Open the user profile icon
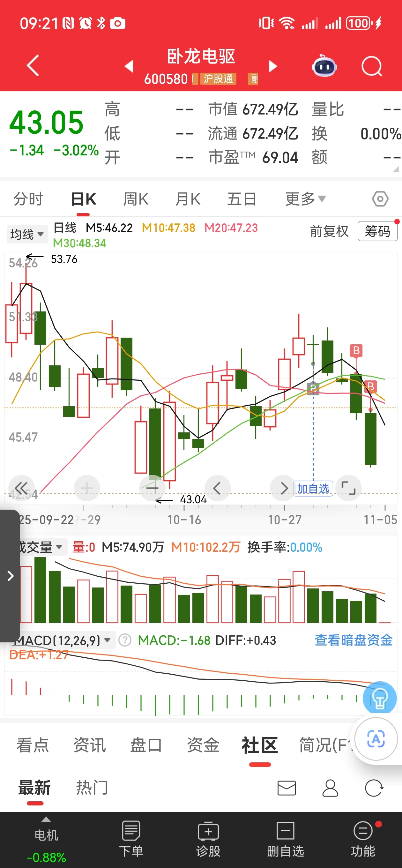 pos(330,788)
